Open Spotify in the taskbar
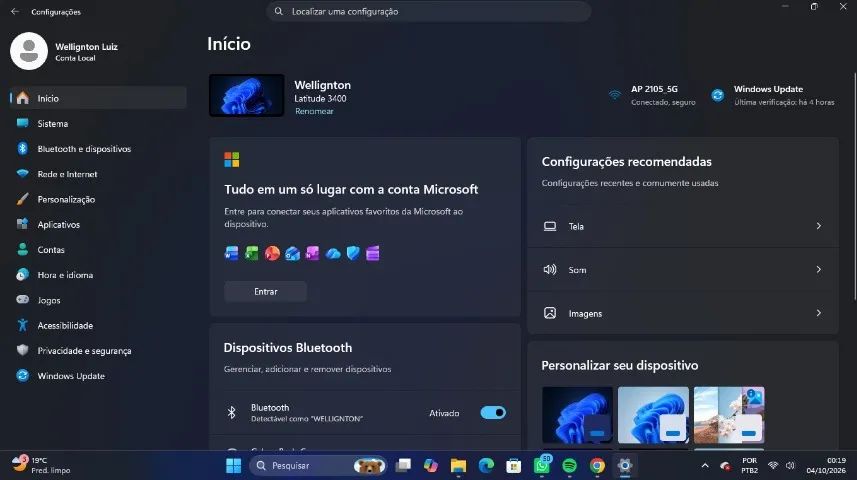Viewport: 857px width, 480px height. [x=570, y=465]
